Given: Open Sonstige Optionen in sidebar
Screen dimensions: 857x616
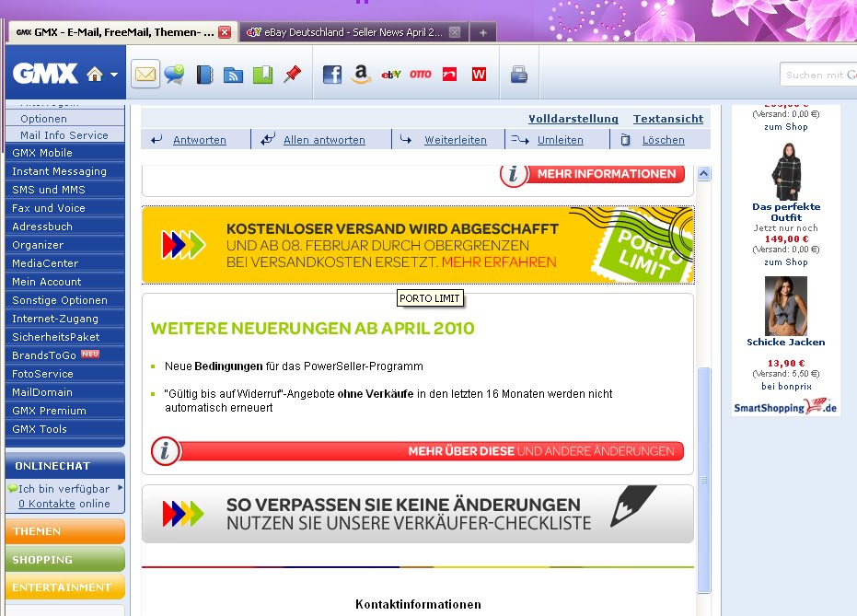Looking at the screenshot, I should click(x=65, y=300).
